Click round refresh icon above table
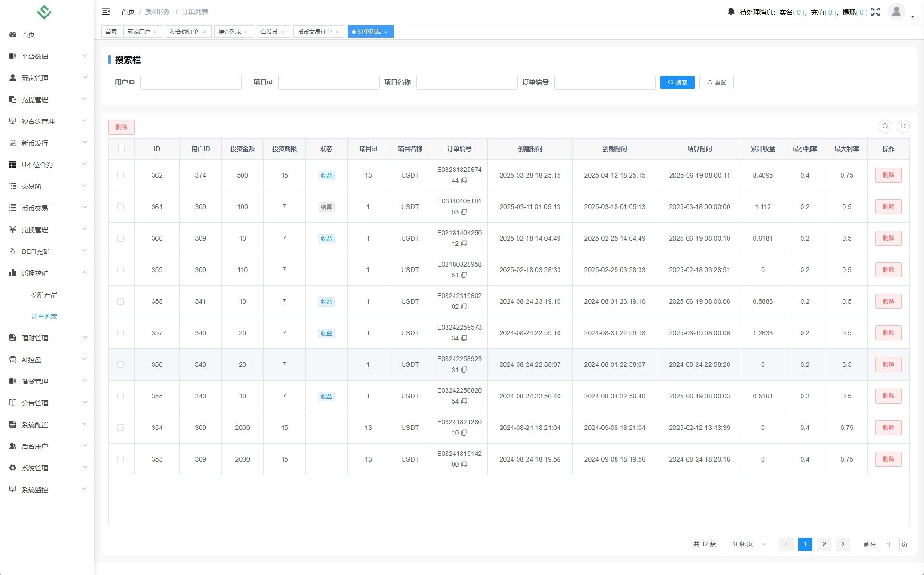 (x=903, y=126)
